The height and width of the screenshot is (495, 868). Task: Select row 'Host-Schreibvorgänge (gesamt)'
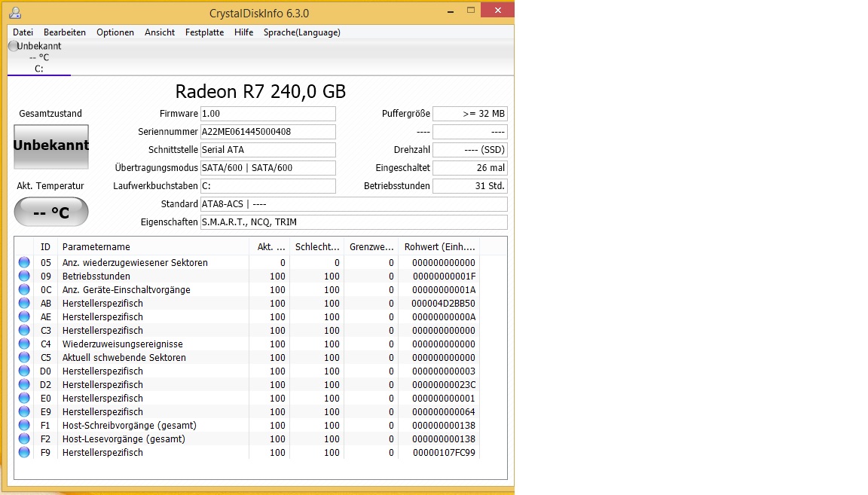(247, 425)
